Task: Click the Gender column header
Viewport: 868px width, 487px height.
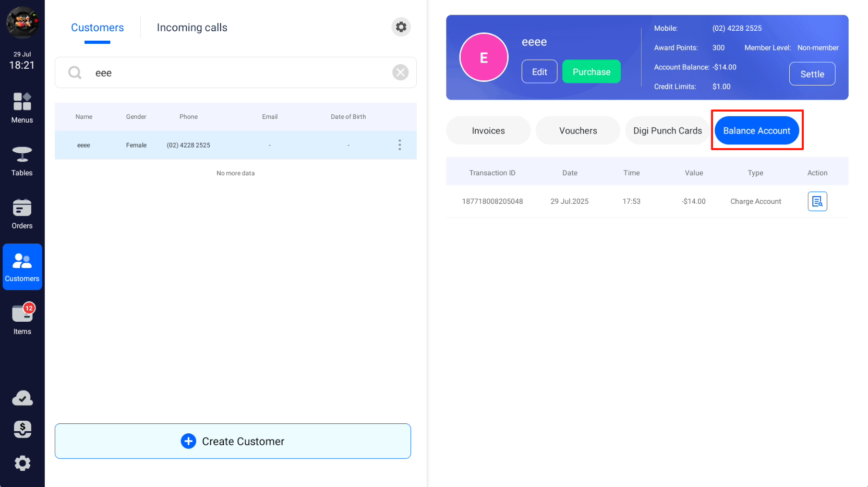Action: [136, 117]
